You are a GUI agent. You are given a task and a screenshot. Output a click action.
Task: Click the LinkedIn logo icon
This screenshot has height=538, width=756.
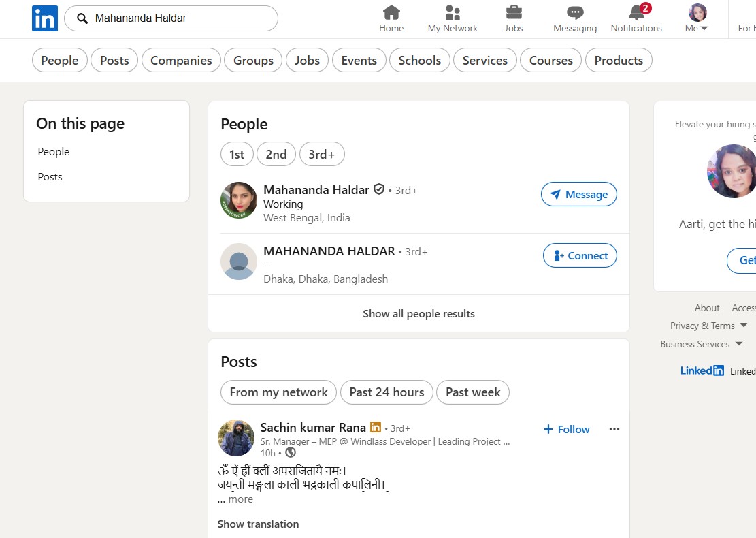tap(45, 18)
